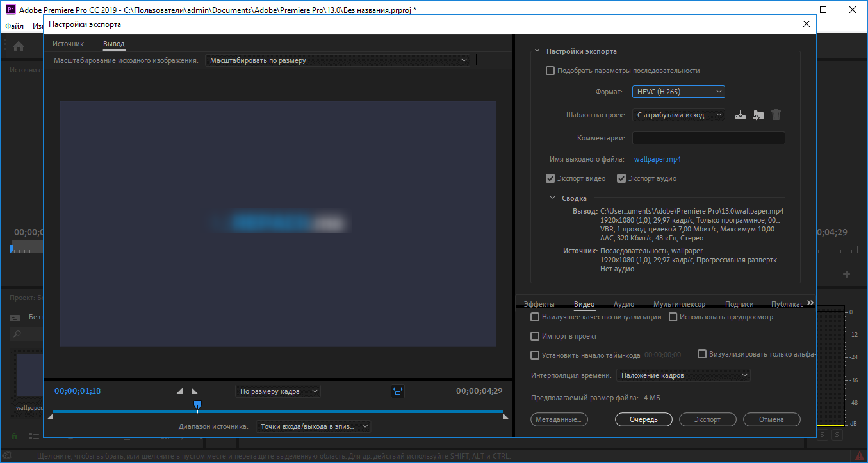The image size is (868, 463).
Task: Open the Формат HEVC (H.265) dropdown
Action: pyautogui.click(x=678, y=92)
